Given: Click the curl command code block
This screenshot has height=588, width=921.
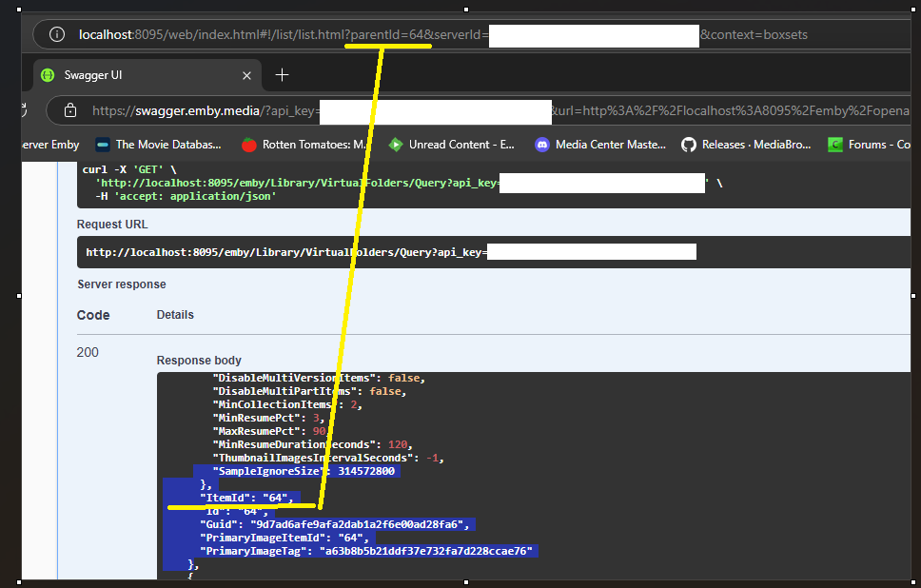Looking at the screenshot, I should [285, 184].
